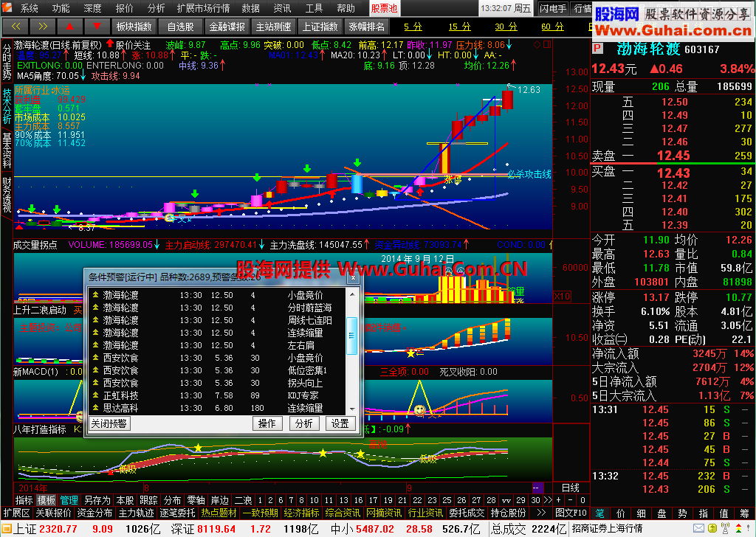Click the 关闭预警 button
Screen dimensions: 756x537
(109, 423)
